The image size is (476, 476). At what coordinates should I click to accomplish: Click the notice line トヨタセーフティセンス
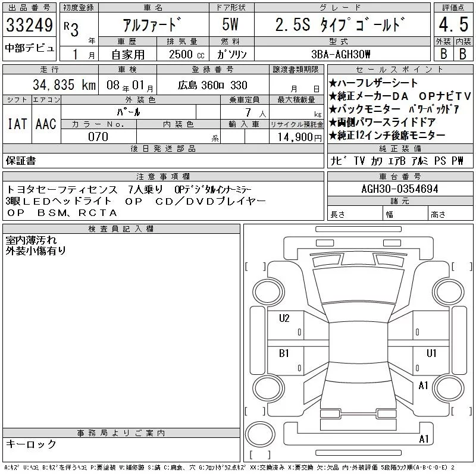62,189
